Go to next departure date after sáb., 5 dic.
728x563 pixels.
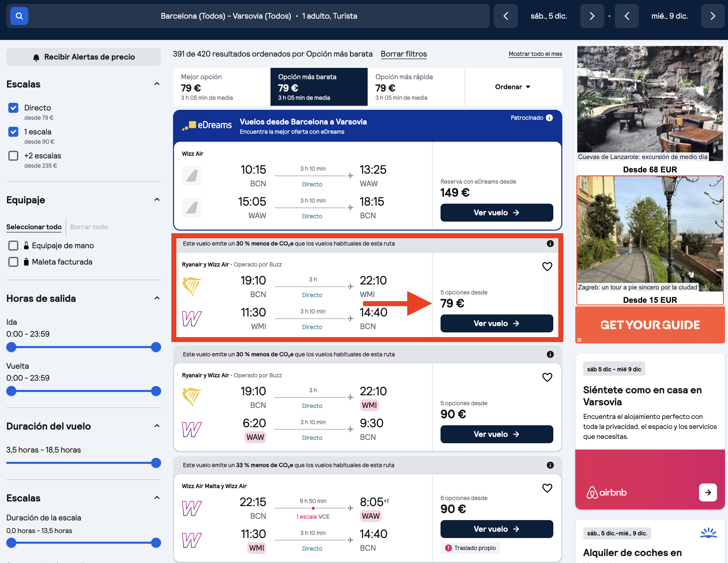pos(592,16)
